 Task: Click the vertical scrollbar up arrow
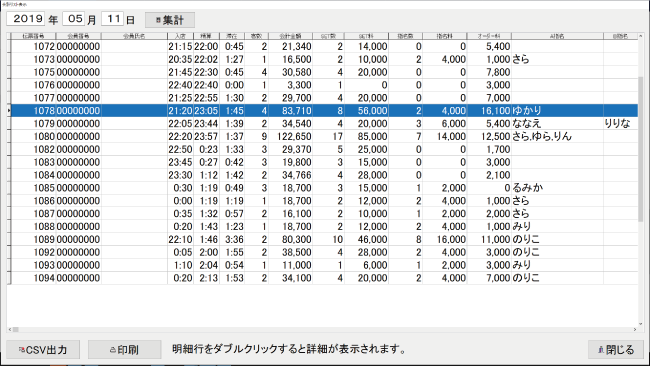pyautogui.click(x=641, y=37)
